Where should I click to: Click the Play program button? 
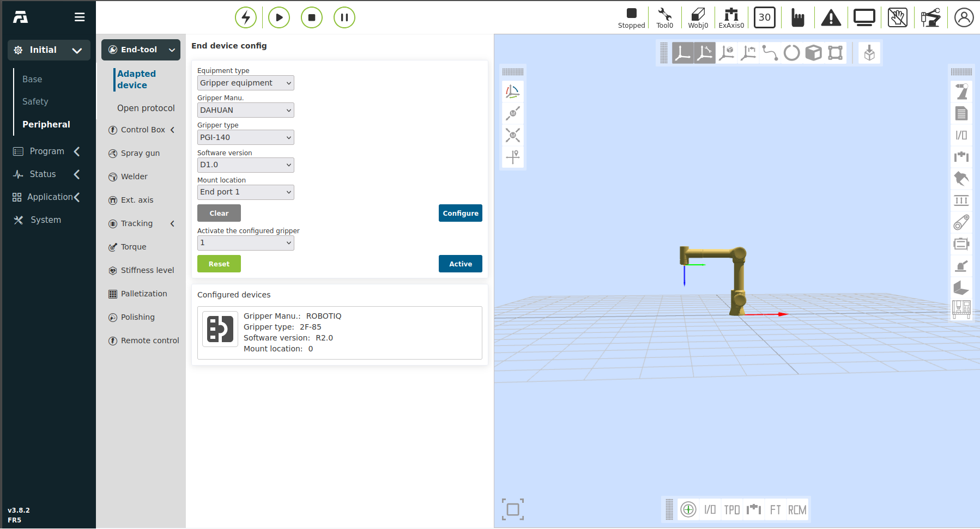[x=279, y=17]
